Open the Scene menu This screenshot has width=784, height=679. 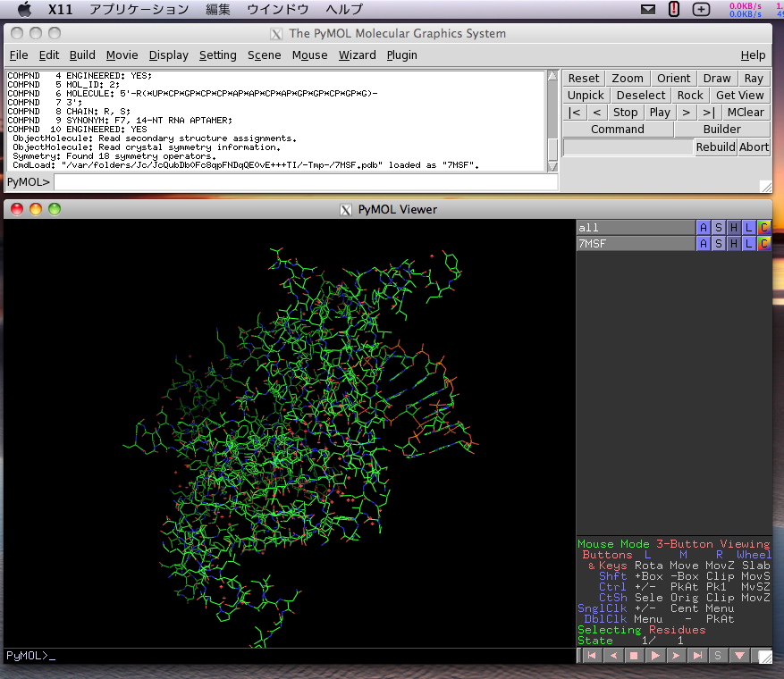click(x=264, y=55)
